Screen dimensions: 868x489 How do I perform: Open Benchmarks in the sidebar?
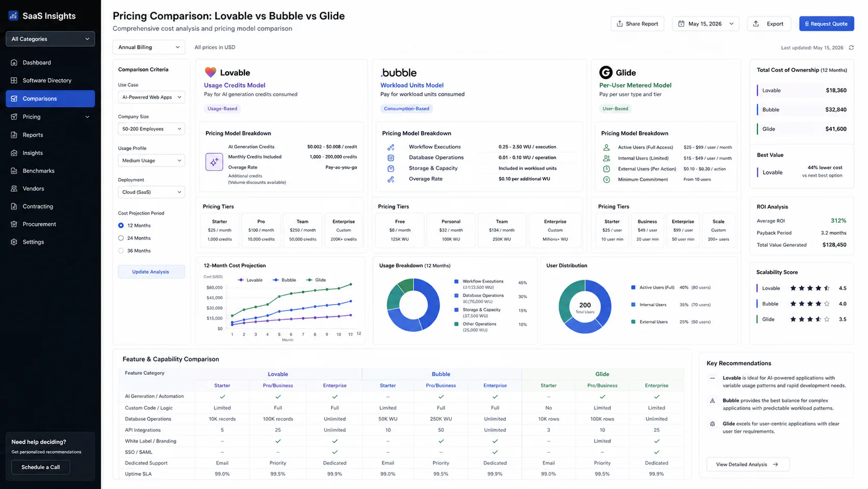pos(50,170)
